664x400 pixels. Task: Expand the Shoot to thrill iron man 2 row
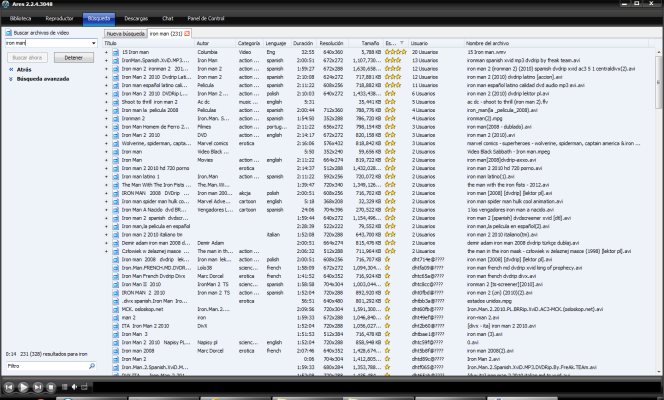coord(107,102)
